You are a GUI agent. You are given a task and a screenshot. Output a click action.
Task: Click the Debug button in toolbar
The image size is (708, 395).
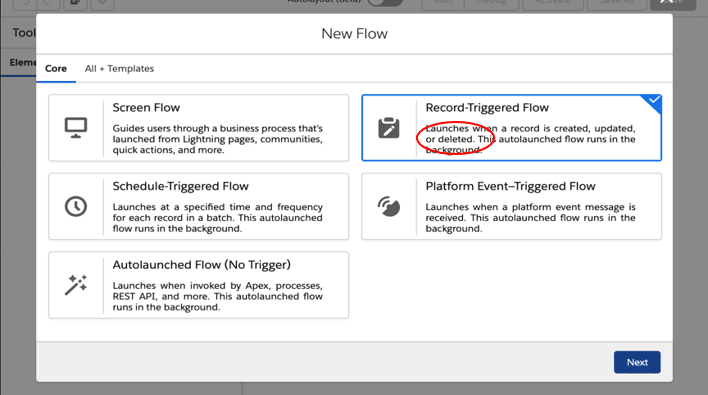click(491, 3)
